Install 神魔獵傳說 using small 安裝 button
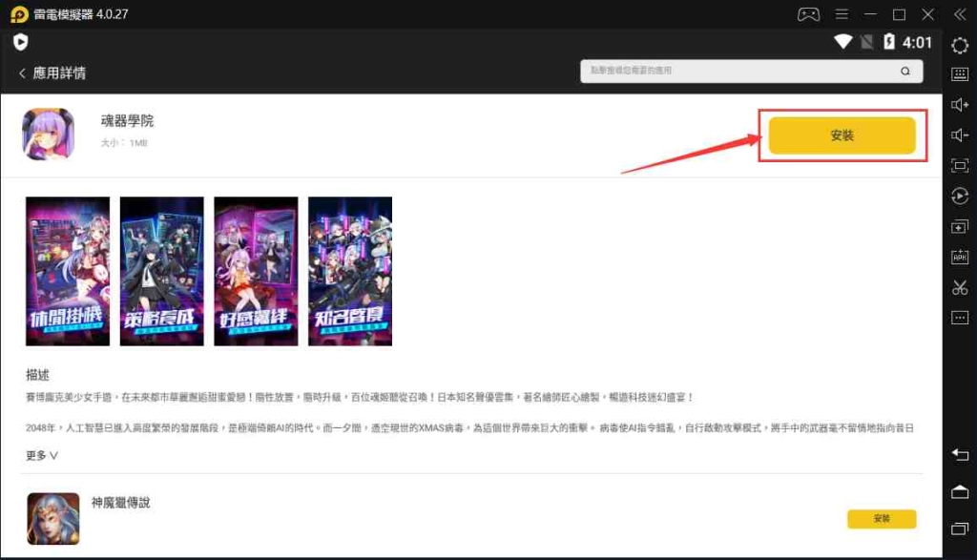The height and width of the screenshot is (560, 977). [x=882, y=518]
